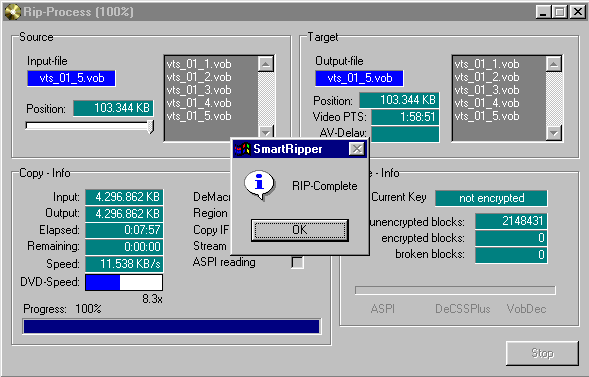The height and width of the screenshot is (377, 589).
Task: Click the 8.3x DVD speed readout
Action: (x=152, y=299)
